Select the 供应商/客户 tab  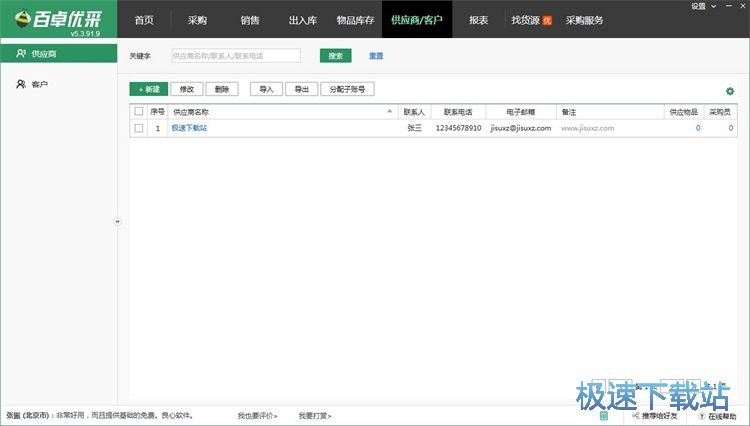(417, 20)
